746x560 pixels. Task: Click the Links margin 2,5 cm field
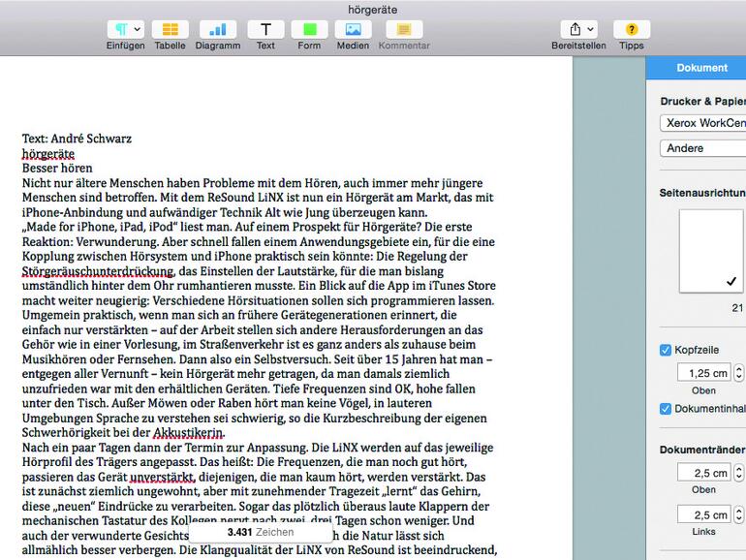(703, 514)
